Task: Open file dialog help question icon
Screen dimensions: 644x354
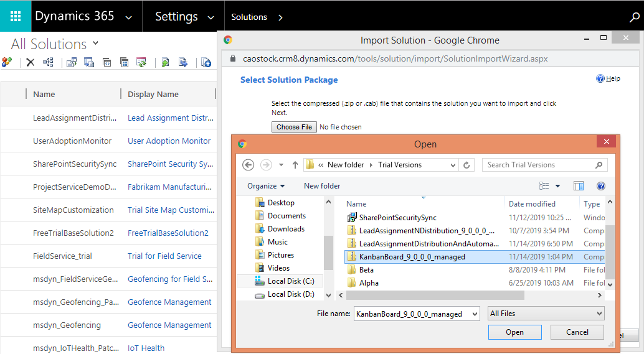Action: tap(601, 186)
